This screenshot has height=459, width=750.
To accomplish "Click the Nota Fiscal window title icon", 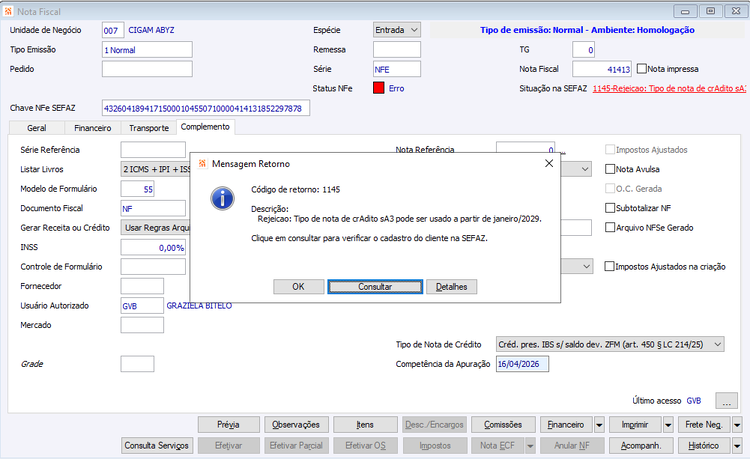I will tap(8, 11).
